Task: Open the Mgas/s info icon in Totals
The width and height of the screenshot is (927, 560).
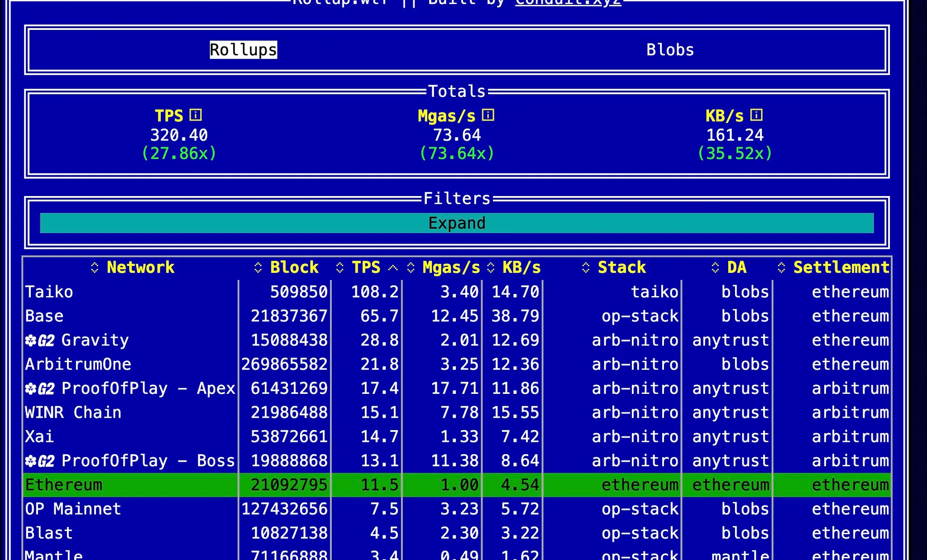Action: 488,115
